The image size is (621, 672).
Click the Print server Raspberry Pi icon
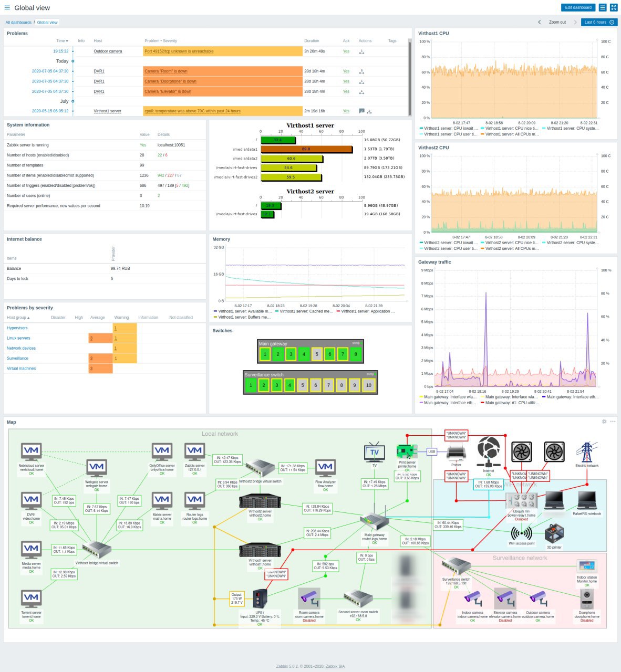407,451
